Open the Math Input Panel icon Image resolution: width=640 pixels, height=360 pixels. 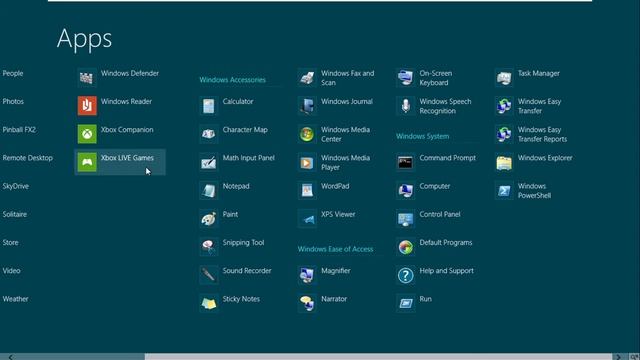click(x=209, y=162)
